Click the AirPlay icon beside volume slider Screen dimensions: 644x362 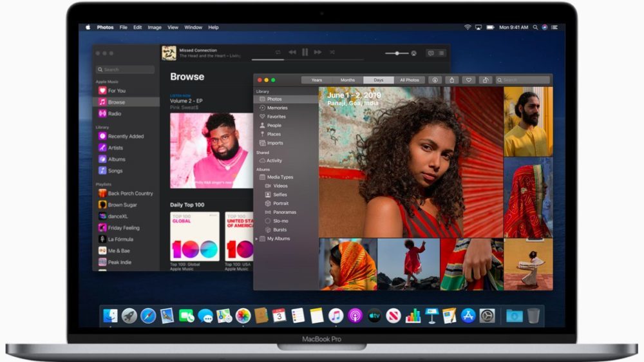[413, 53]
